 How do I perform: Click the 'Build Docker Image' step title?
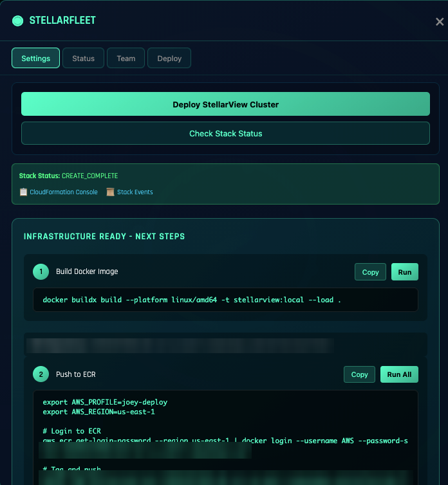click(x=87, y=271)
